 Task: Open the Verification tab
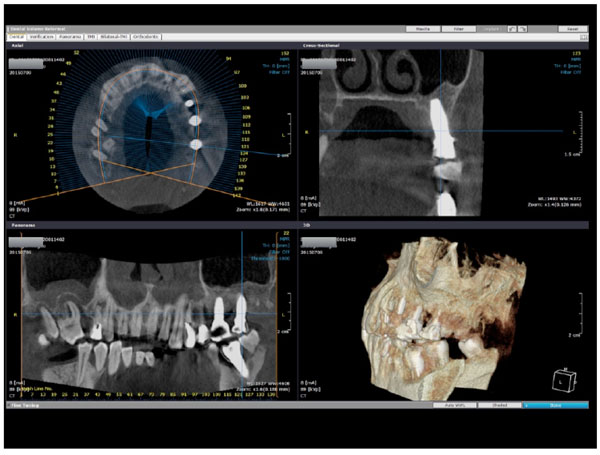click(x=41, y=37)
